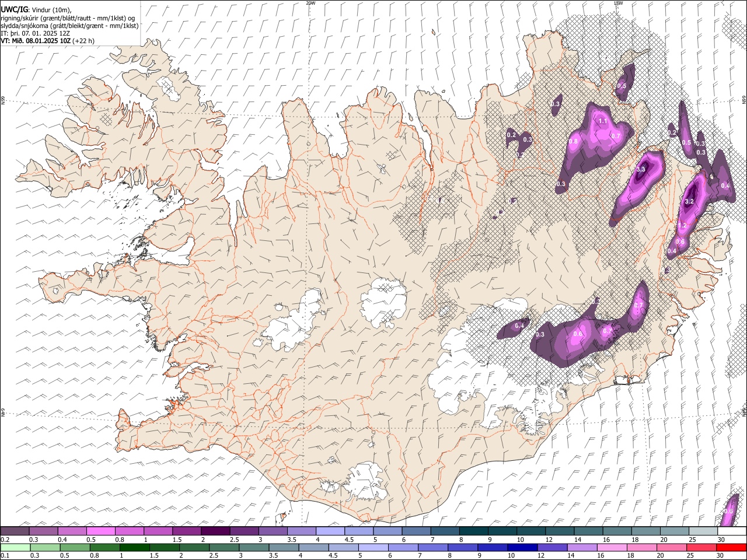Click the dark green 1.5 rain legend swatch
The width and height of the screenshot is (747, 560).
(164, 547)
